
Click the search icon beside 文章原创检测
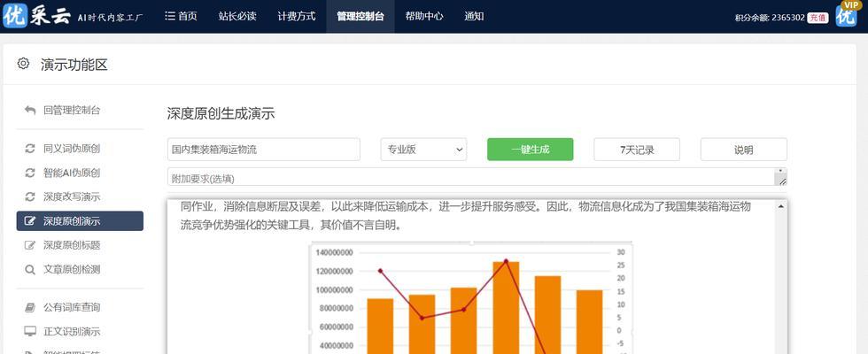[x=30, y=270]
